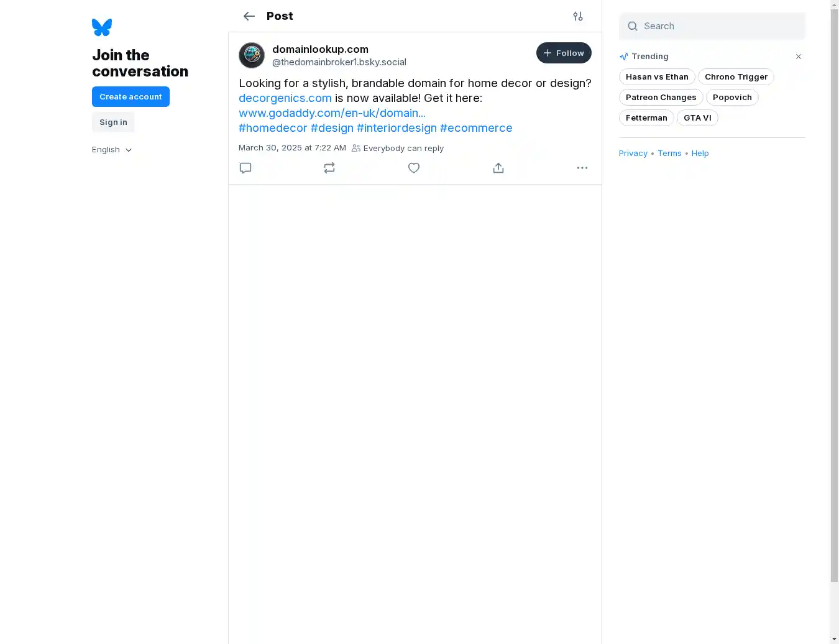Click the reply speech bubble icon
Viewport: 839px width, 644px height.
[x=245, y=168]
